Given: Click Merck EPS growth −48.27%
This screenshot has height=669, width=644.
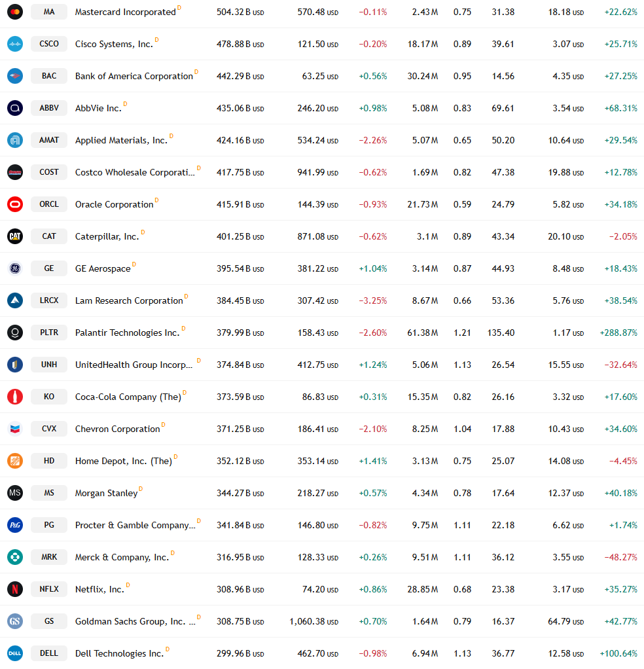Looking at the screenshot, I should (620, 557).
